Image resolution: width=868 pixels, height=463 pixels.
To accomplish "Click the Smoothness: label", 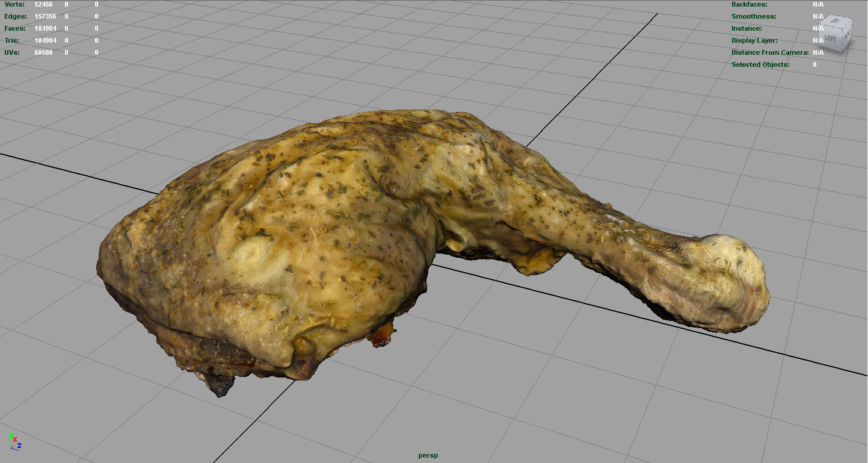I will (x=754, y=16).
